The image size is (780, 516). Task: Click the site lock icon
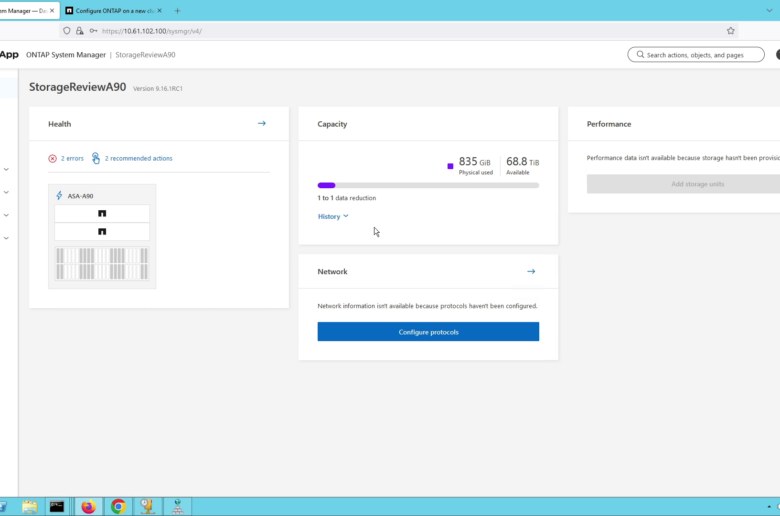pyautogui.click(x=80, y=31)
